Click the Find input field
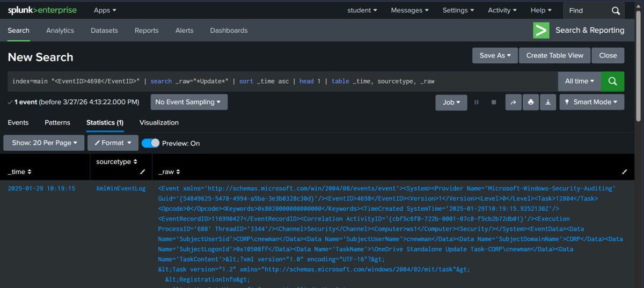 (x=587, y=11)
